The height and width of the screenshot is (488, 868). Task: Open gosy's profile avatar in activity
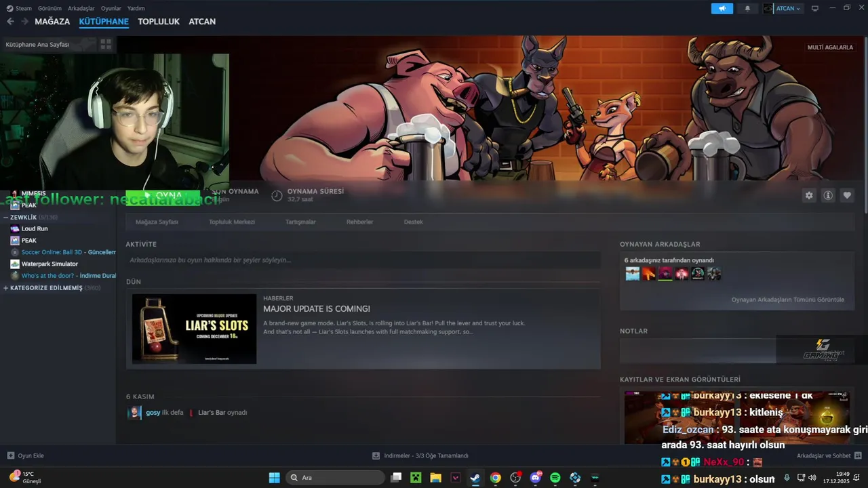point(135,412)
